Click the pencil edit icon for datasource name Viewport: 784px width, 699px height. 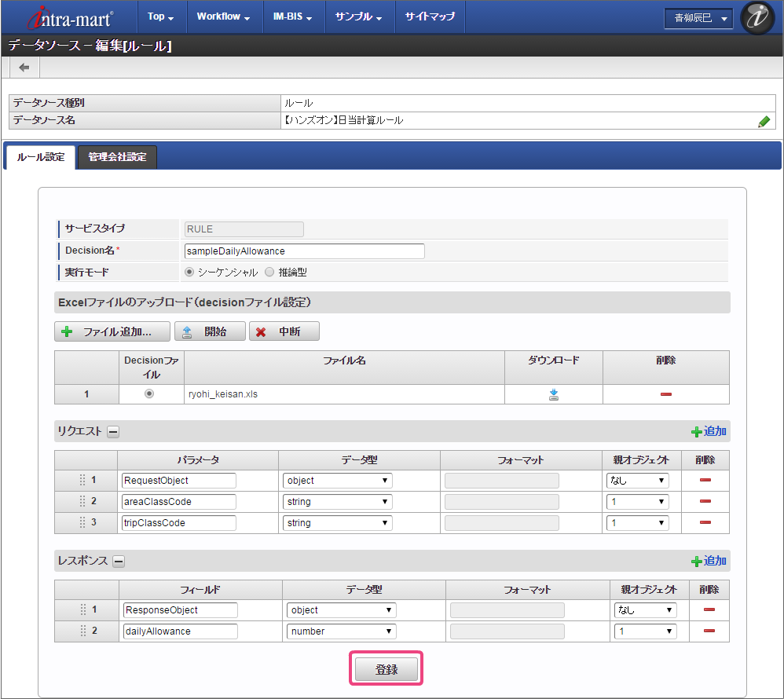764,121
